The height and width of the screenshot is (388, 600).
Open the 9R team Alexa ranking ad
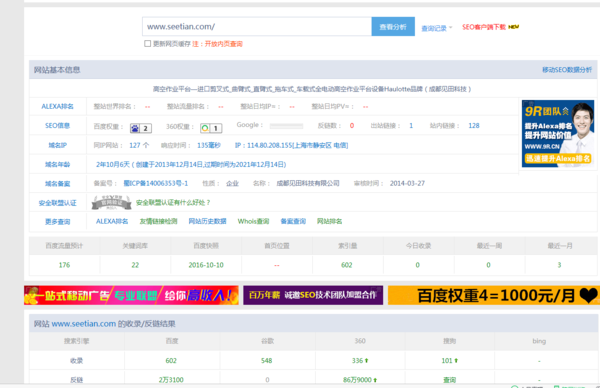coord(558,134)
